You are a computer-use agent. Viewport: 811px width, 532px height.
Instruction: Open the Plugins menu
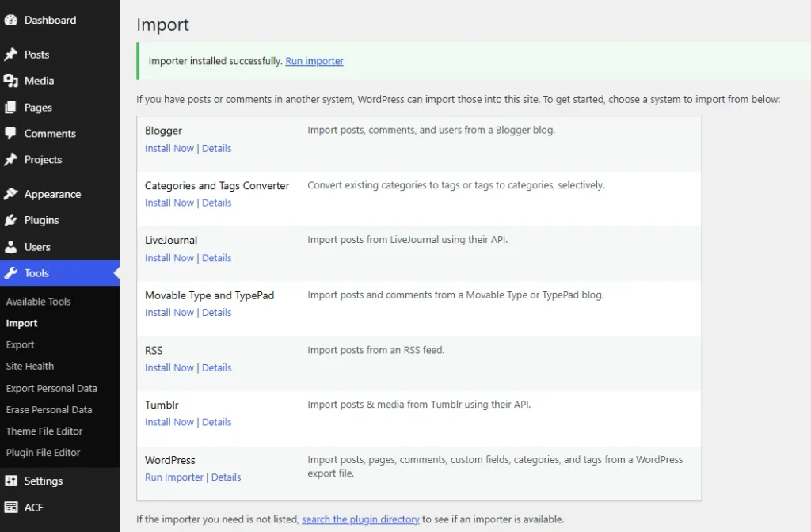[x=41, y=220]
